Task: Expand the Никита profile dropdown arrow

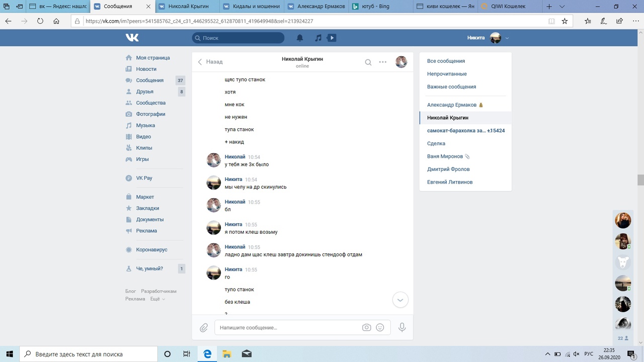Action: click(507, 38)
